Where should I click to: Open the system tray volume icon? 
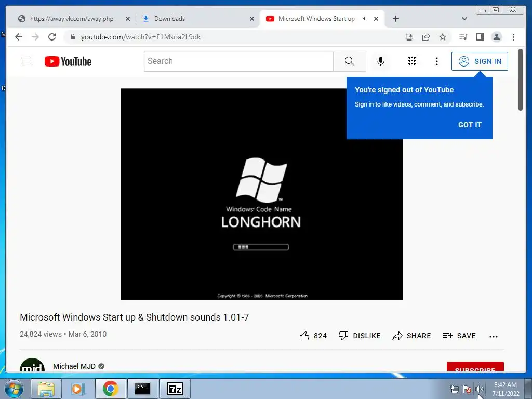click(x=479, y=389)
